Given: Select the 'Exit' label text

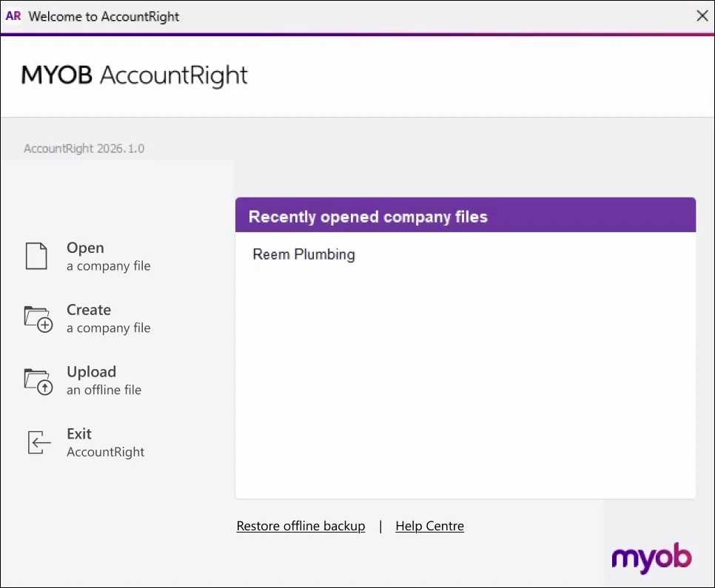Looking at the screenshot, I should tap(79, 434).
